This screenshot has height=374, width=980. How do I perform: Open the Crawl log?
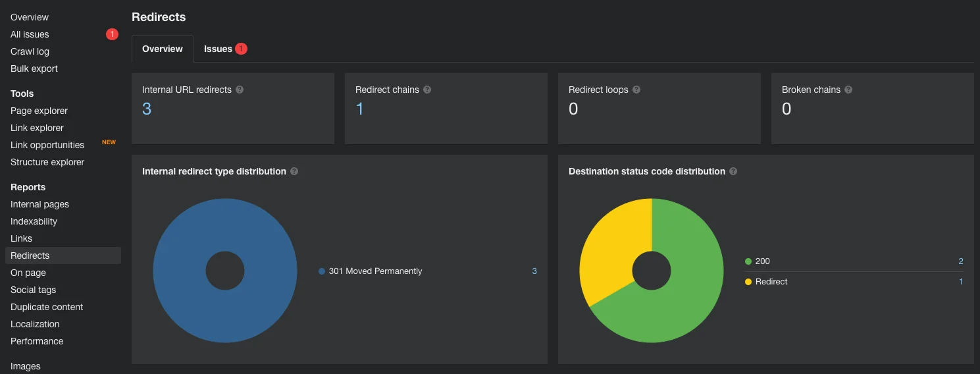point(30,51)
